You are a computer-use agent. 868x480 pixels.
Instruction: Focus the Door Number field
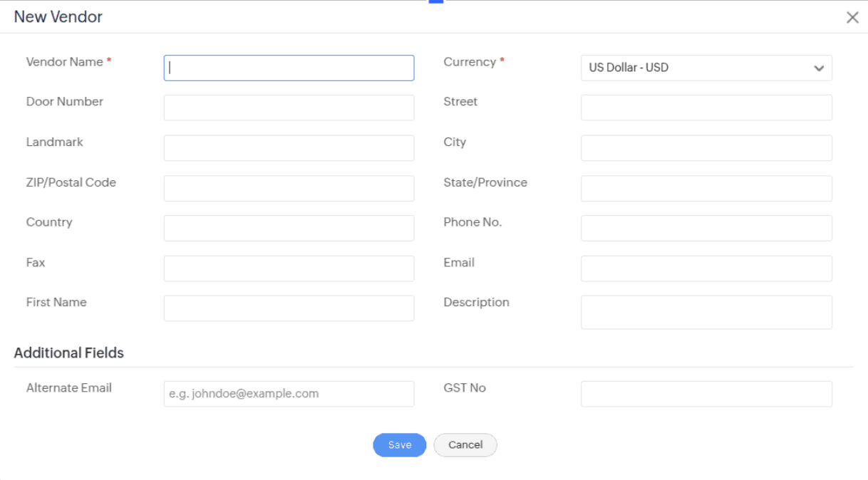(x=289, y=108)
